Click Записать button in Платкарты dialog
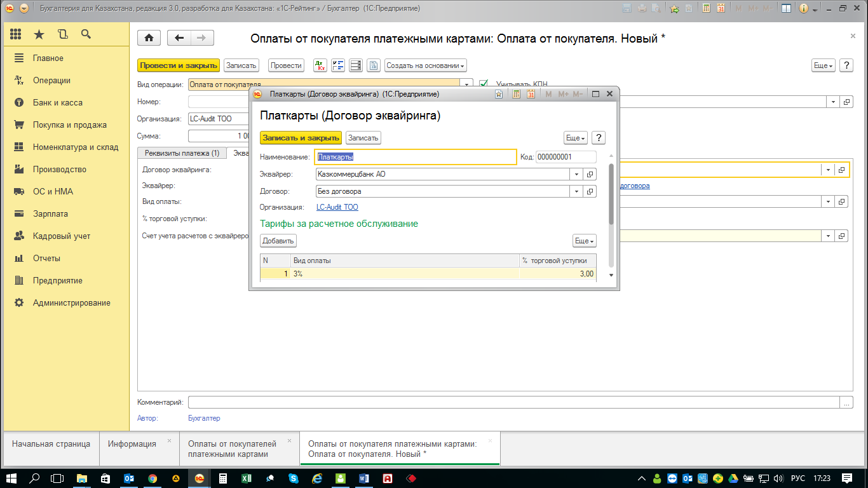868x488 pixels. (363, 138)
